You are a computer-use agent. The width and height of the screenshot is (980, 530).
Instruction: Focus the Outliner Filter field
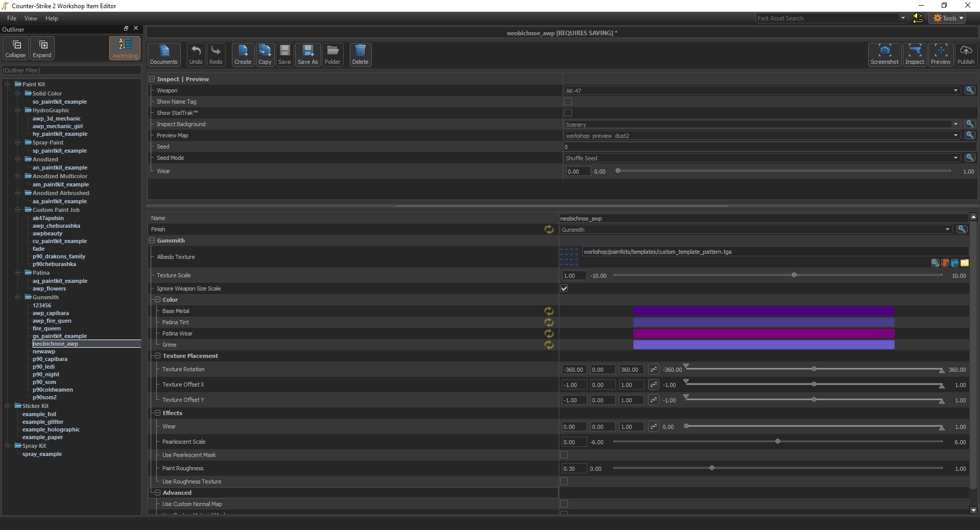click(x=71, y=70)
